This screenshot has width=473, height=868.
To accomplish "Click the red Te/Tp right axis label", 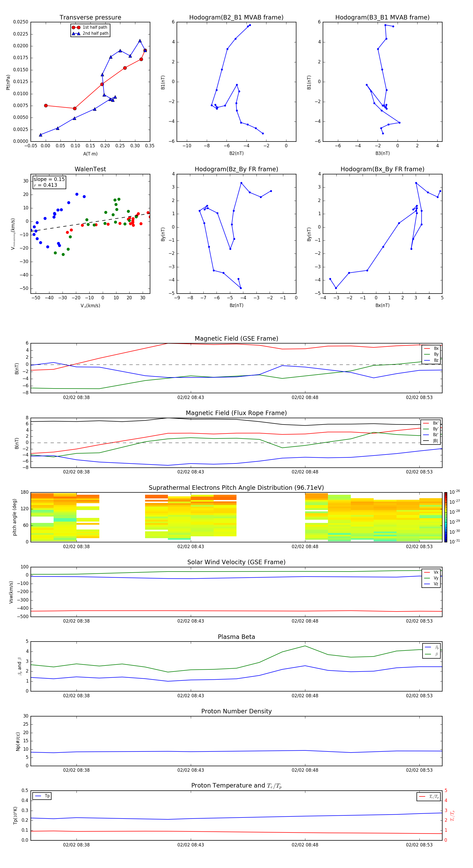I will click(x=452, y=815).
